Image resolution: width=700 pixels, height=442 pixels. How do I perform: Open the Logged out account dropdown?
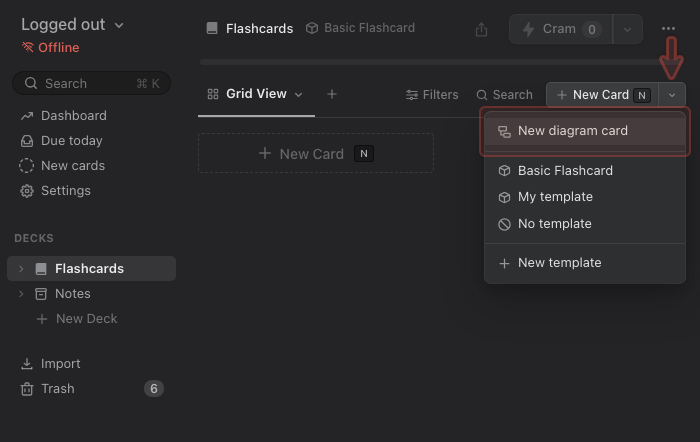[72, 25]
